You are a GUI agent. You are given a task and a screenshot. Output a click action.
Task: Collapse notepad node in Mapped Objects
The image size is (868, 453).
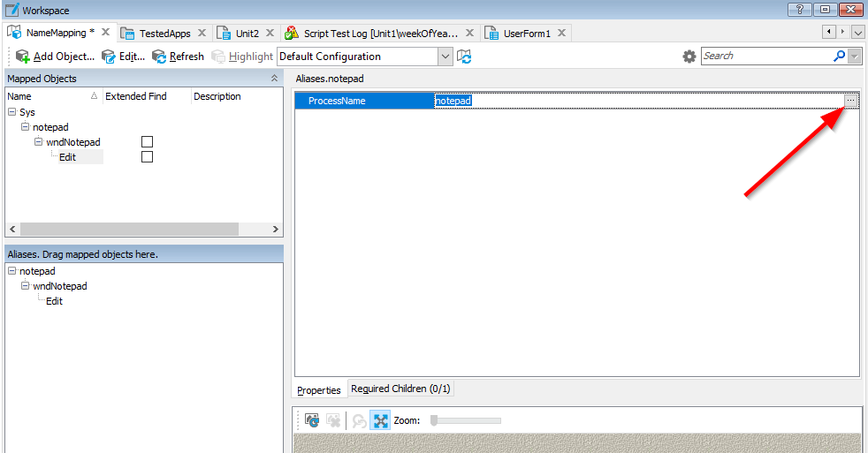point(26,126)
